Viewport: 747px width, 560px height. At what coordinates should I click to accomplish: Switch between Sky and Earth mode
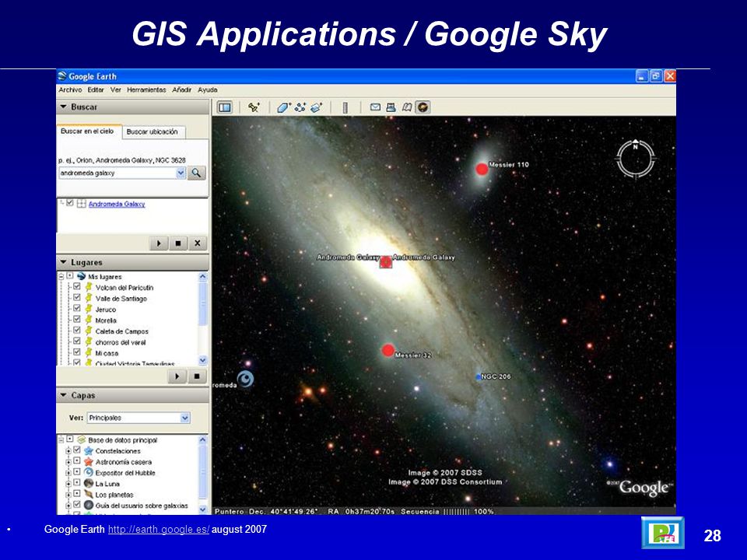tap(423, 107)
